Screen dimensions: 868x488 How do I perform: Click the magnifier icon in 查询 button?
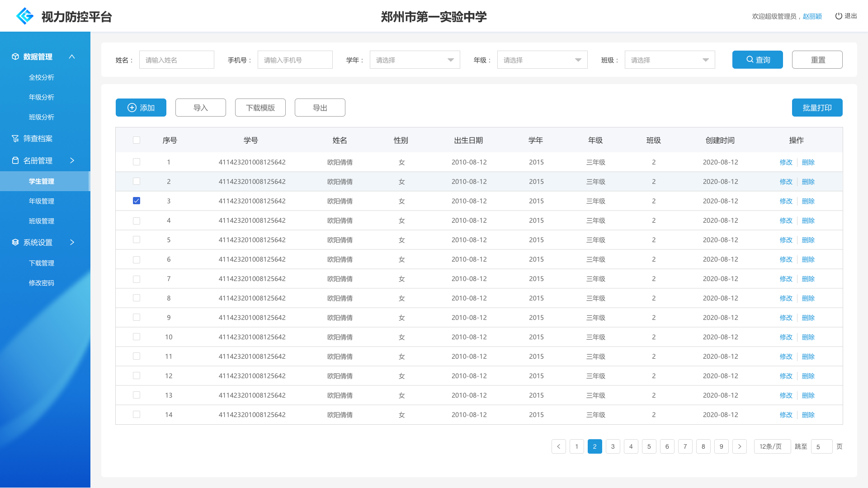(750, 60)
